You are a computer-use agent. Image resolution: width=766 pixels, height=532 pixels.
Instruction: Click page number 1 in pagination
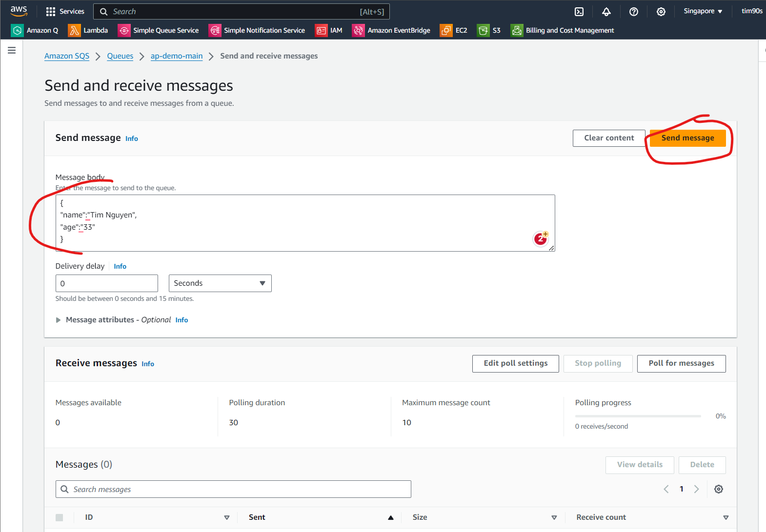click(x=682, y=489)
